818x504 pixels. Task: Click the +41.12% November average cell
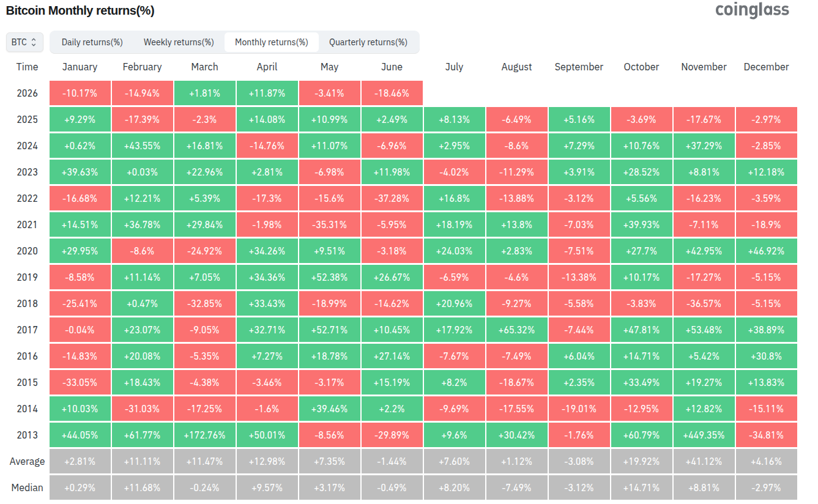[x=704, y=461]
